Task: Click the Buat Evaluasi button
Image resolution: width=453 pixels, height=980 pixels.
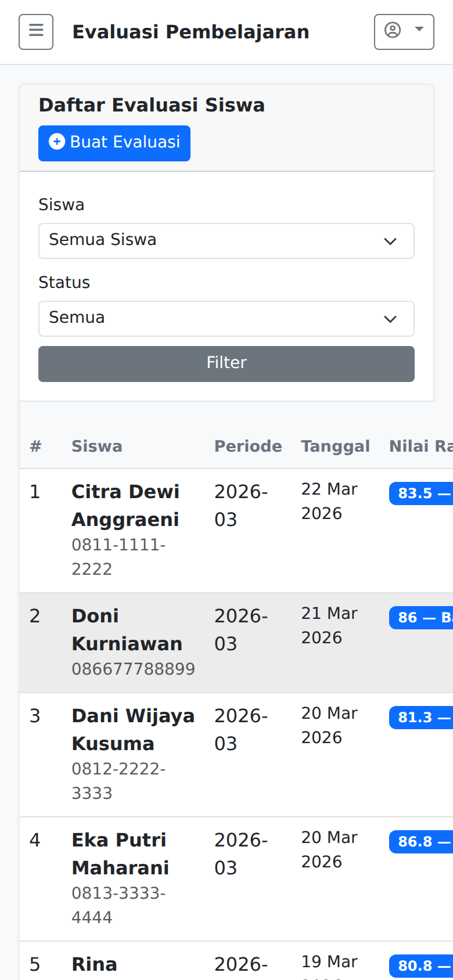Action: click(x=114, y=143)
